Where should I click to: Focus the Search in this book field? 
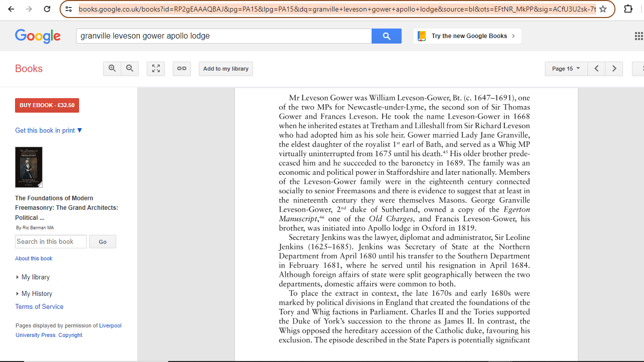[51, 241]
